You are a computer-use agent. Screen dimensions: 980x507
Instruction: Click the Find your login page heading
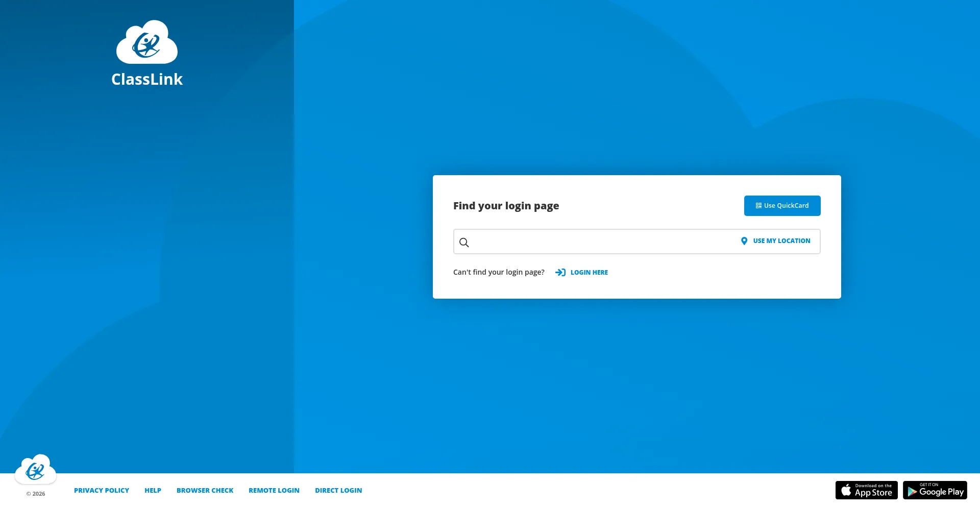pos(506,206)
